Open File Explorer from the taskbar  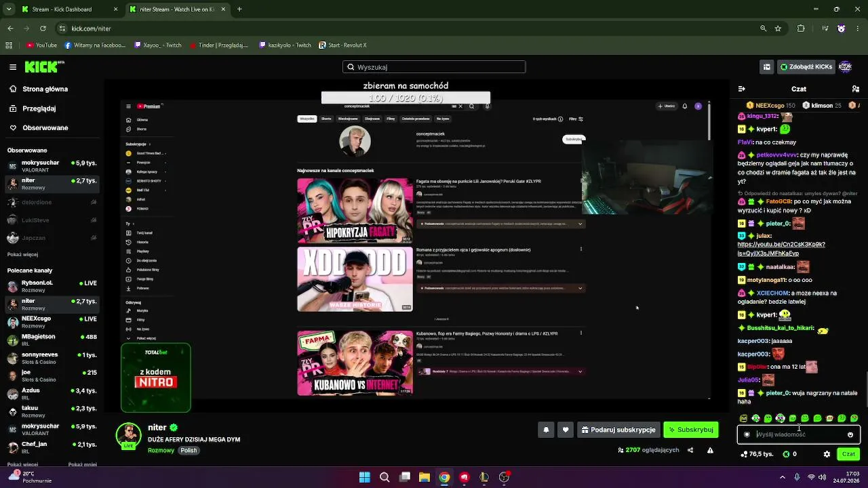point(425,477)
